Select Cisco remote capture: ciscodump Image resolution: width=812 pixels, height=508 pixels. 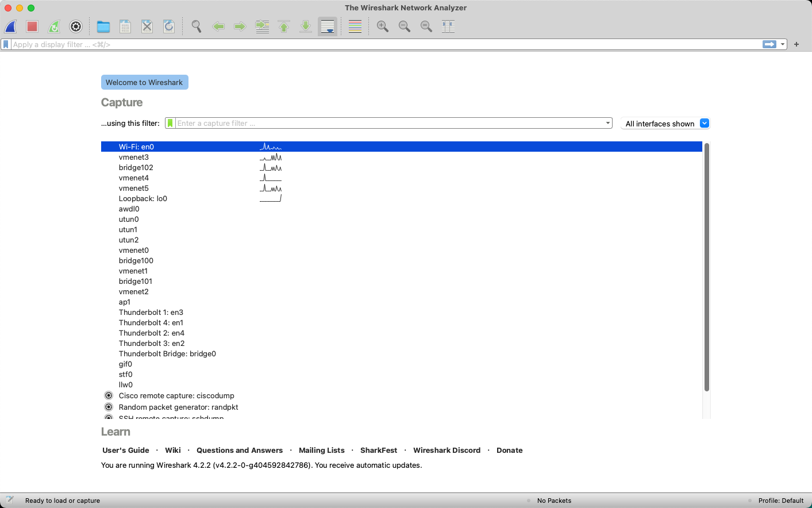tap(401, 395)
